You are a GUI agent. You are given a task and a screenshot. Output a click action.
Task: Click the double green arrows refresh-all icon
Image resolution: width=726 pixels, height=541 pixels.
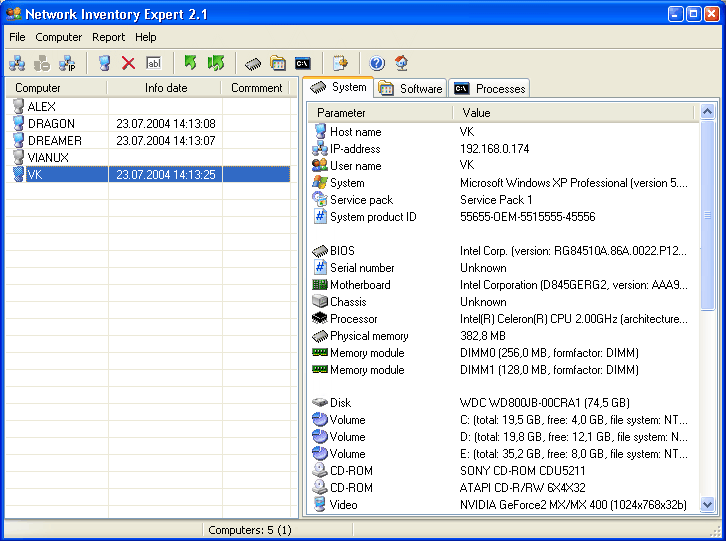click(216, 63)
